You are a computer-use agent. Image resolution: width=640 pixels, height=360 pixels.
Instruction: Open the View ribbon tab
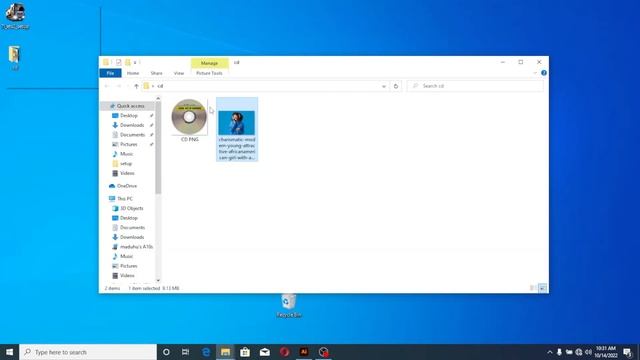(179, 73)
